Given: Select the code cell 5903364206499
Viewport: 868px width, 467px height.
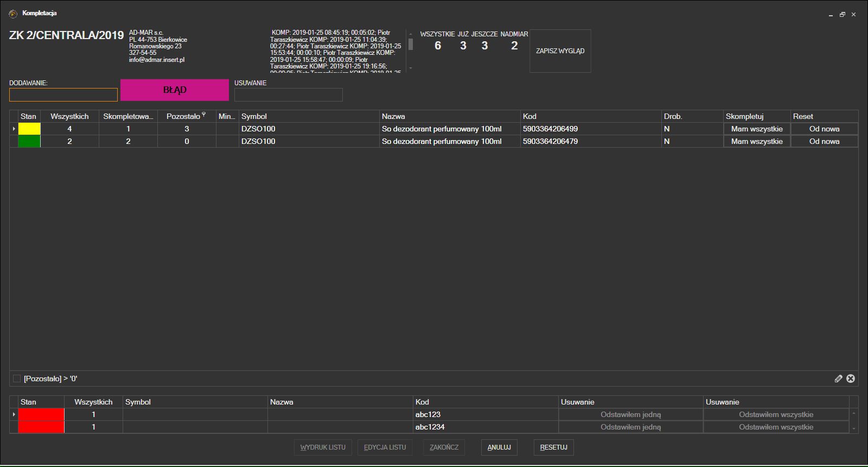Looking at the screenshot, I should [591, 129].
